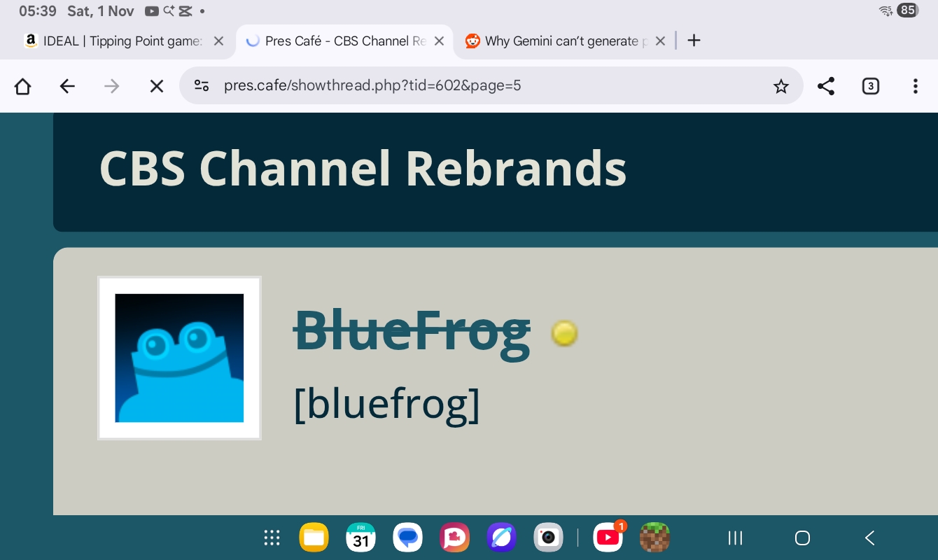This screenshot has height=560, width=938.
Task: Open the app drawer grid in taskbar
Action: tap(272, 538)
